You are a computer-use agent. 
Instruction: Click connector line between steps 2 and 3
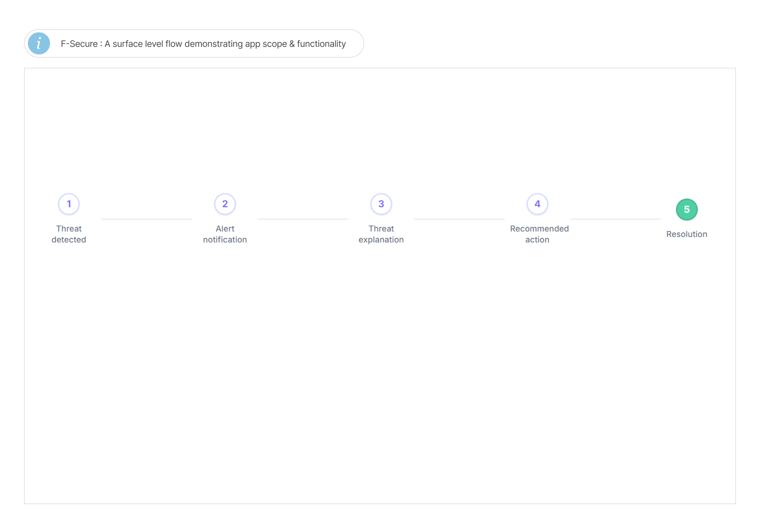303,219
